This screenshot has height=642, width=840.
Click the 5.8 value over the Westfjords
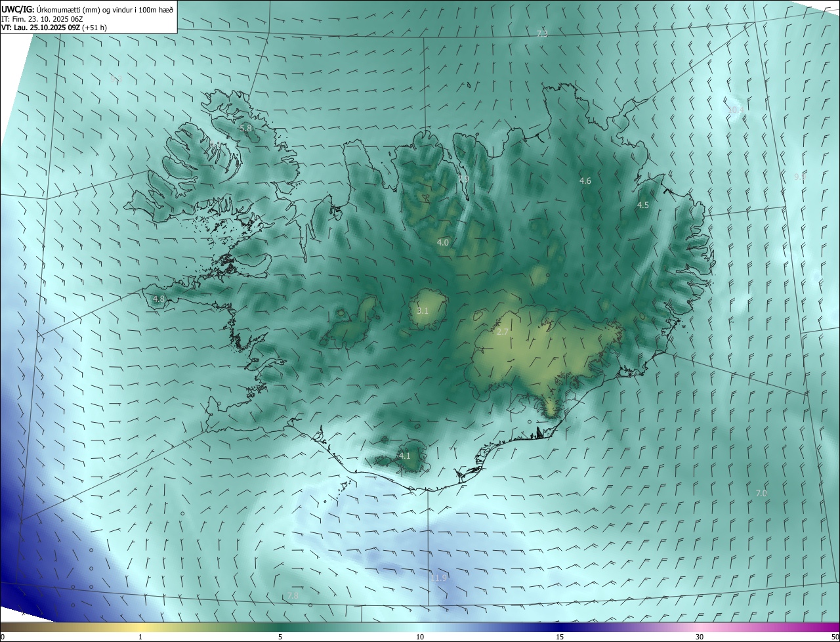(x=245, y=129)
